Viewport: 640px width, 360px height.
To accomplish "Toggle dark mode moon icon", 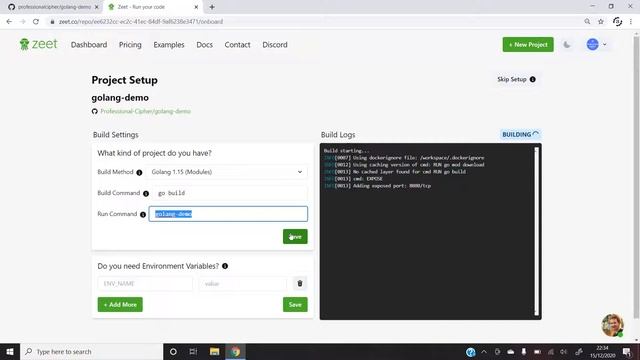I will pyautogui.click(x=567, y=44).
